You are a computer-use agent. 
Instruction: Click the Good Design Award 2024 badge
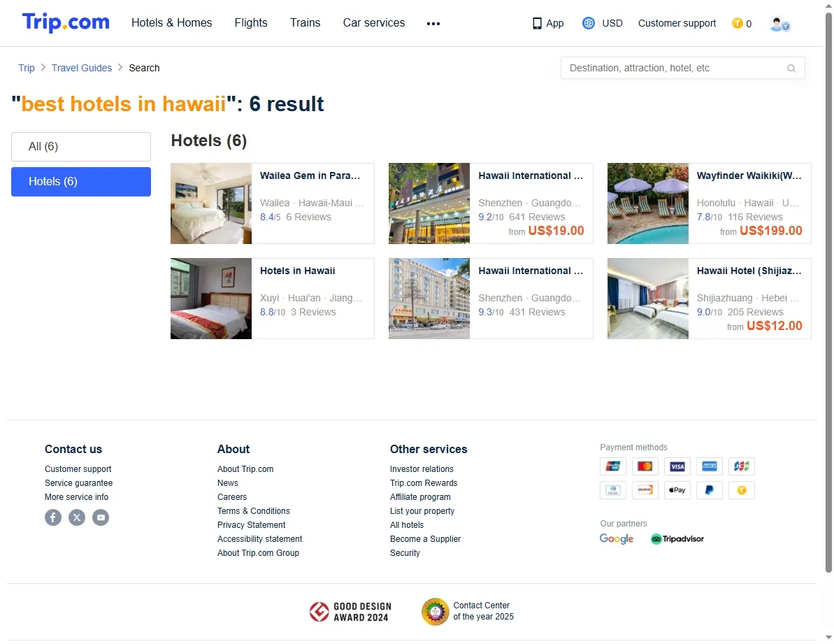pyautogui.click(x=350, y=612)
